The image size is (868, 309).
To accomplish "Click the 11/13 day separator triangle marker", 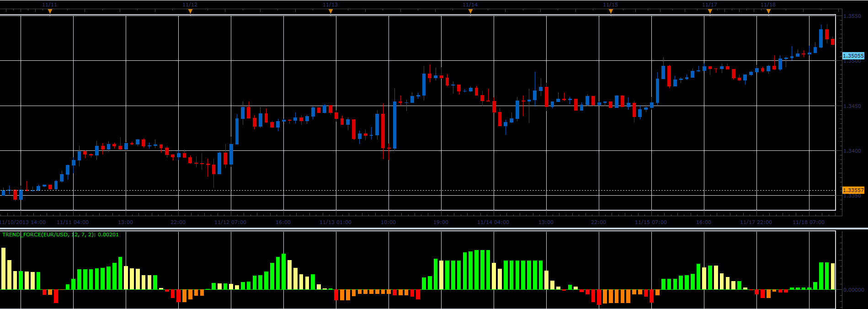I will (x=330, y=11).
